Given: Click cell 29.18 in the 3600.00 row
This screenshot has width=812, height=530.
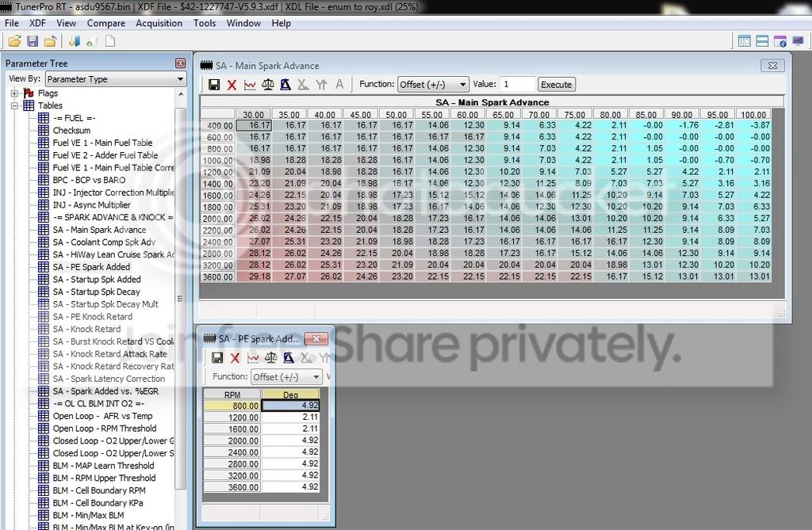Looking at the screenshot, I should (x=255, y=277).
